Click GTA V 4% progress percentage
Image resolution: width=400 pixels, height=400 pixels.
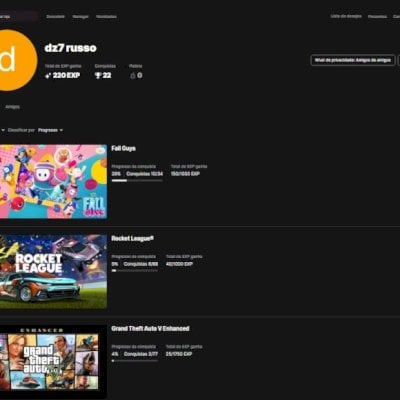pyautogui.click(x=115, y=354)
